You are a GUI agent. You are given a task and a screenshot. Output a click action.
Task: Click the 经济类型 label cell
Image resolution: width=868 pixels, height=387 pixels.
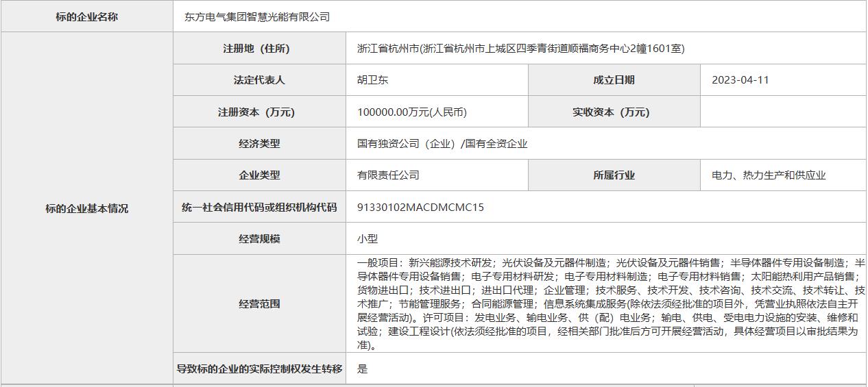tap(259, 143)
